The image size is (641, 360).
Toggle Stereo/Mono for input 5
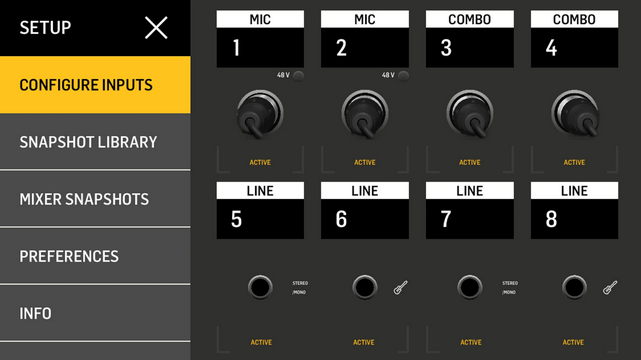[x=300, y=288]
